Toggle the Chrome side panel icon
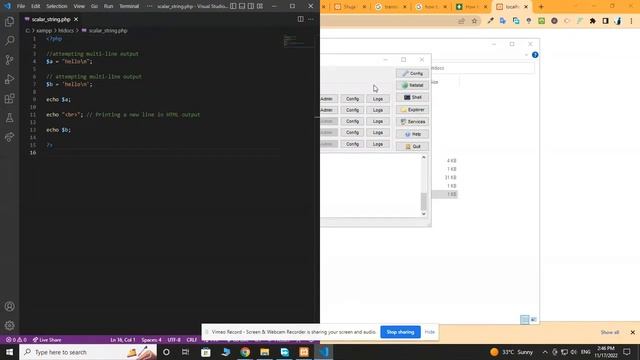640x360 pixels. tap(606, 21)
